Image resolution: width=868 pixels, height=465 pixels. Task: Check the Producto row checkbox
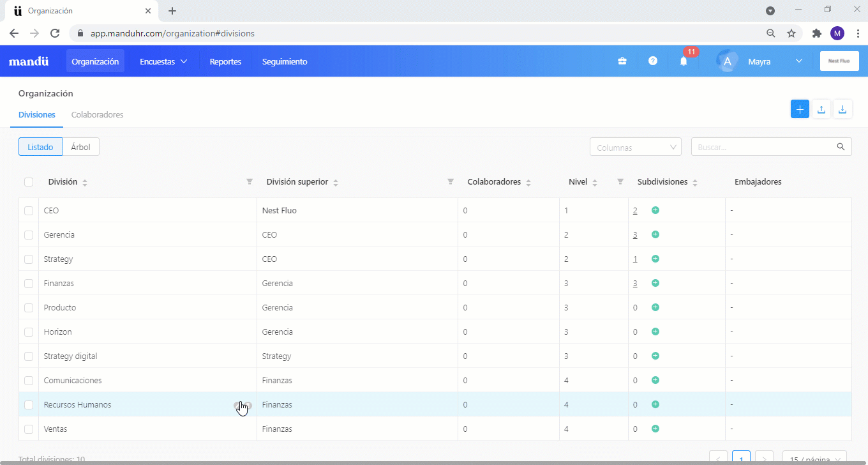click(x=29, y=307)
